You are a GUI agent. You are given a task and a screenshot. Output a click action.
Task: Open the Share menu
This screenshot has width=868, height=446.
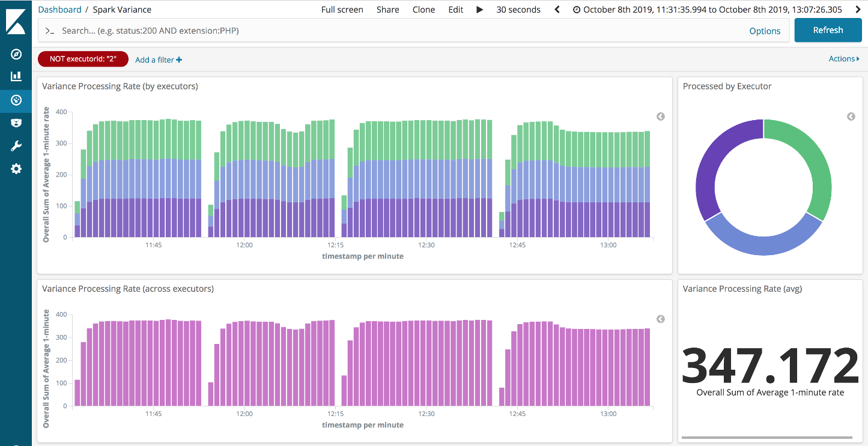(x=387, y=10)
